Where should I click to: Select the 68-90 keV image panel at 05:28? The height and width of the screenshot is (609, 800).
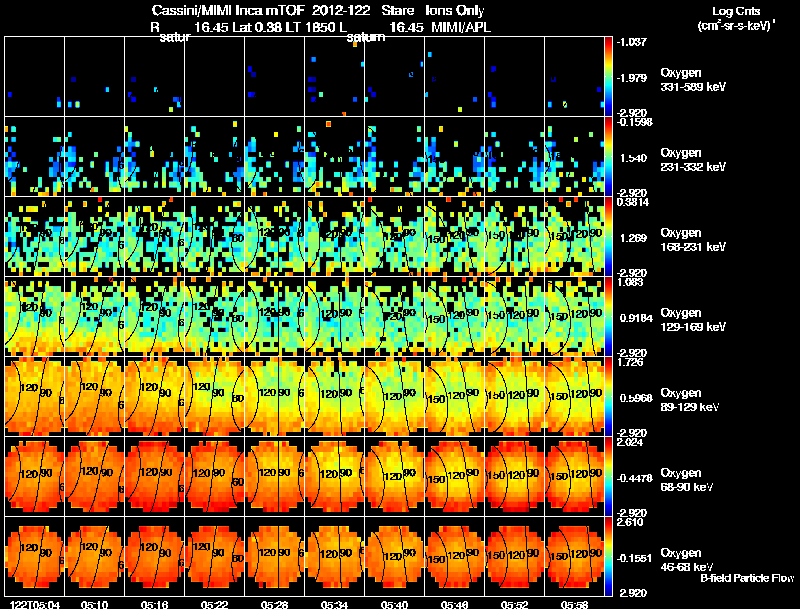(x=274, y=476)
